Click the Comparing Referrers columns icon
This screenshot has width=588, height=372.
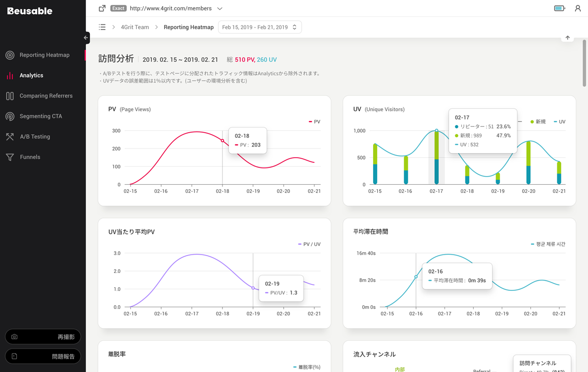click(10, 96)
